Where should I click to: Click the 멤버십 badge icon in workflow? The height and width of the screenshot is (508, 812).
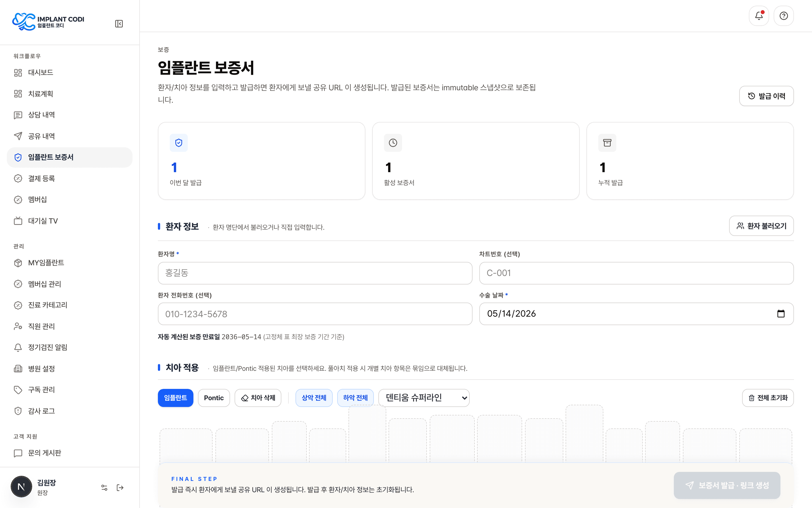(18, 200)
